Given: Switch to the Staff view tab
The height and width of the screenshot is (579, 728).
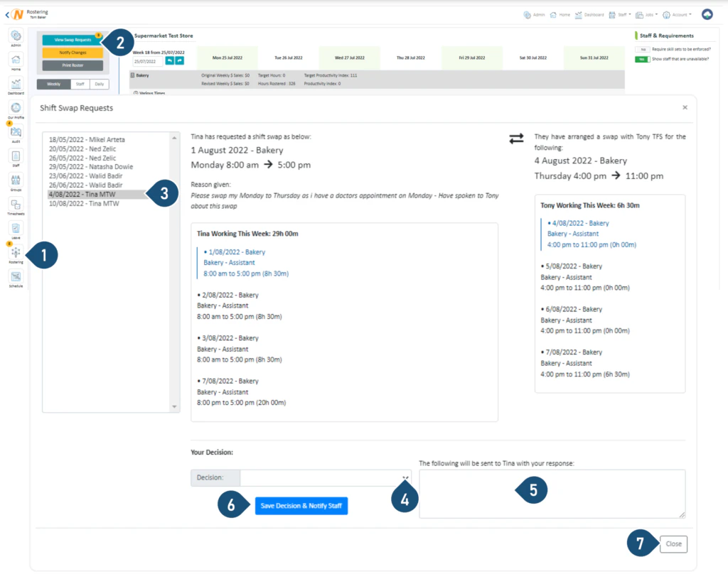Looking at the screenshot, I should 80,84.
